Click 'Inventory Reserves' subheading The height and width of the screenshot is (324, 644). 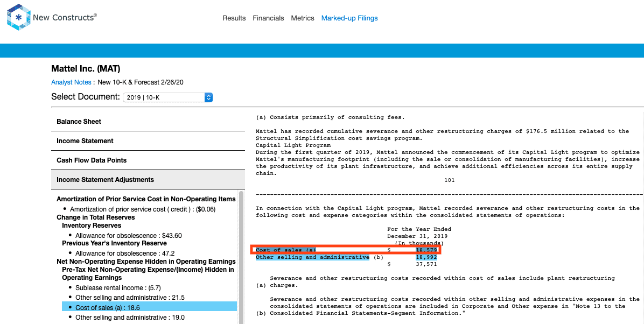click(x=92, y=226)
